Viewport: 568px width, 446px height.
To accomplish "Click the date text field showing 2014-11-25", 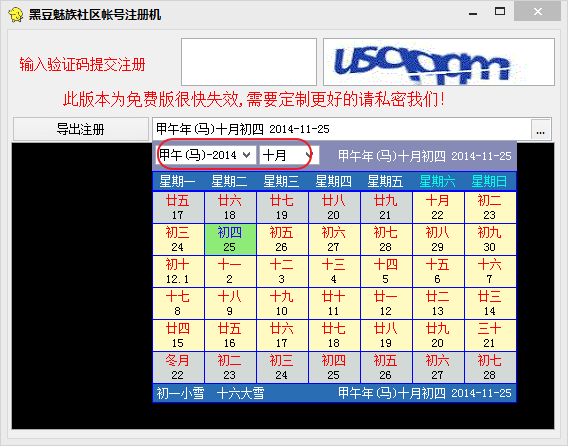I will coord(342,129).
